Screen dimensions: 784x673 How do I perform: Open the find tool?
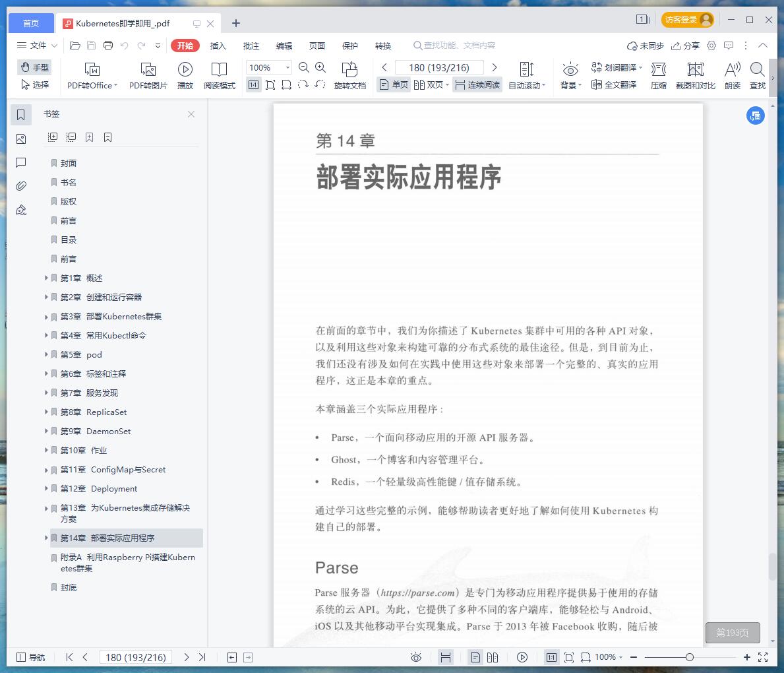pos(758,76)
